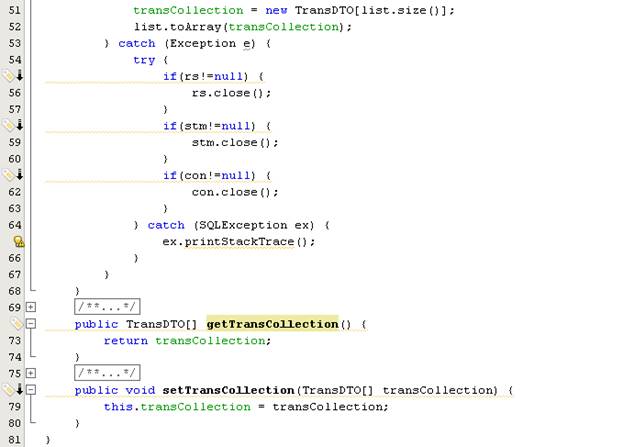Image resolution: width=623 pixels, height=447 pixels.
Task: Click the if(rs!=null) condition
Action: [206, 76]
